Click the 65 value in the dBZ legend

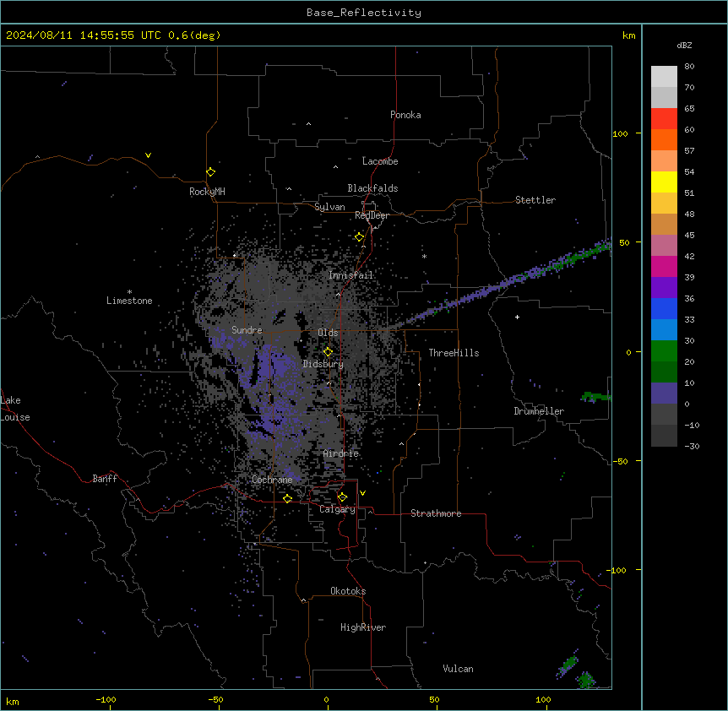689,109
